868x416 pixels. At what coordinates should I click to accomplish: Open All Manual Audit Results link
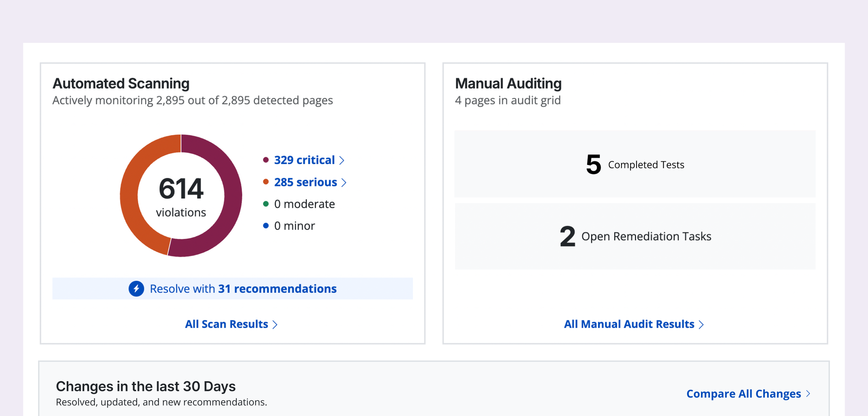coord(634,324)
